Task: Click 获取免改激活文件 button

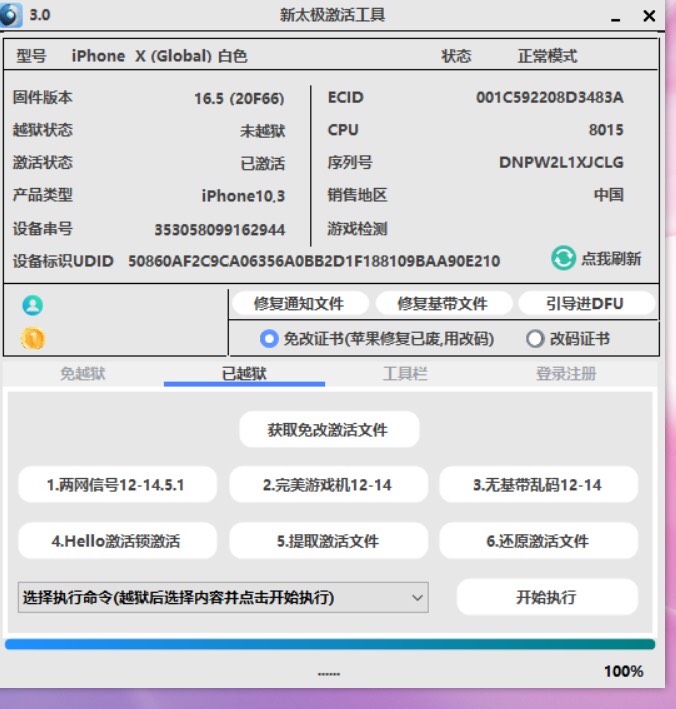Action: (x=329, y=429)
